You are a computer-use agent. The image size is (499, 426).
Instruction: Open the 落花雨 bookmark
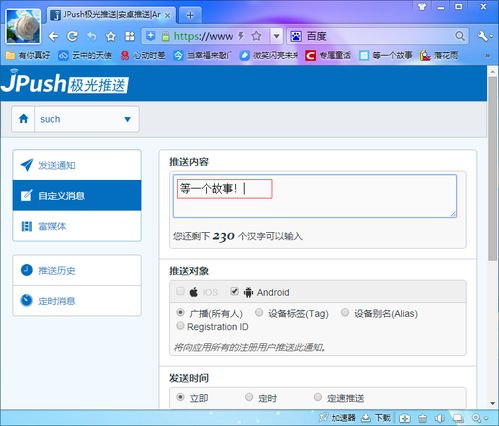(x=439, y=55)
